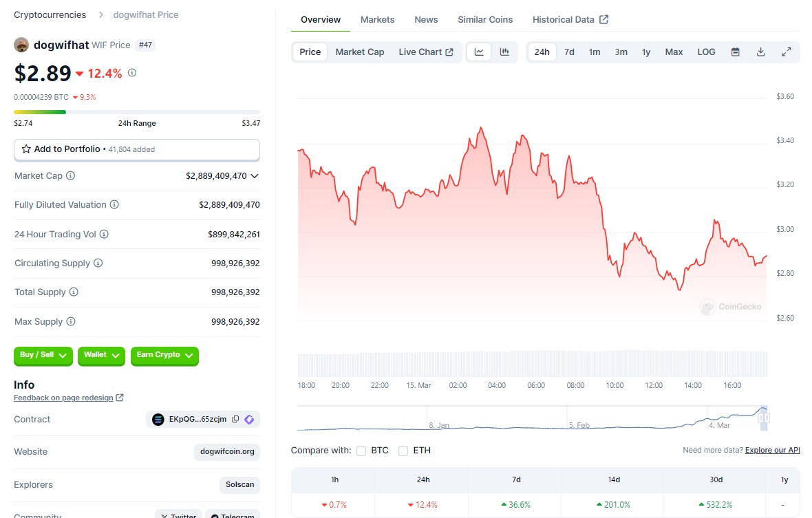Select the Price chart mode
The width and height of the screenshot is (812, 518).
(310, 52)
